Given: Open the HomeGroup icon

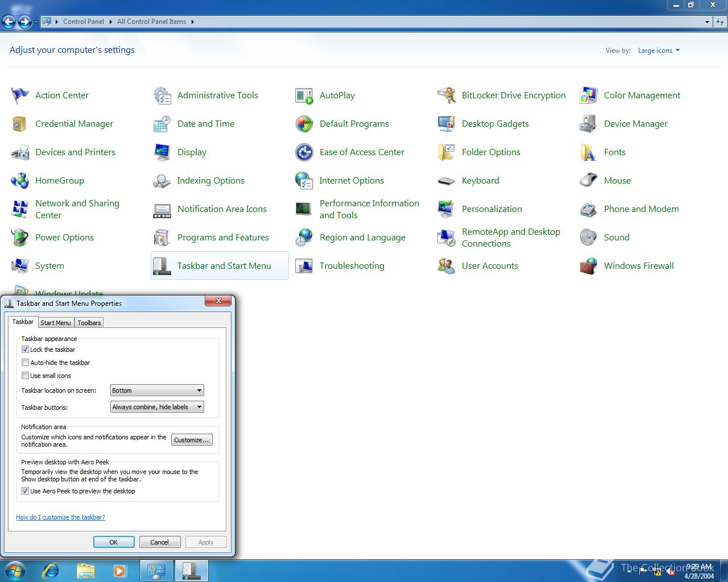Looking at the screenshot, I should tap(20, 181).
